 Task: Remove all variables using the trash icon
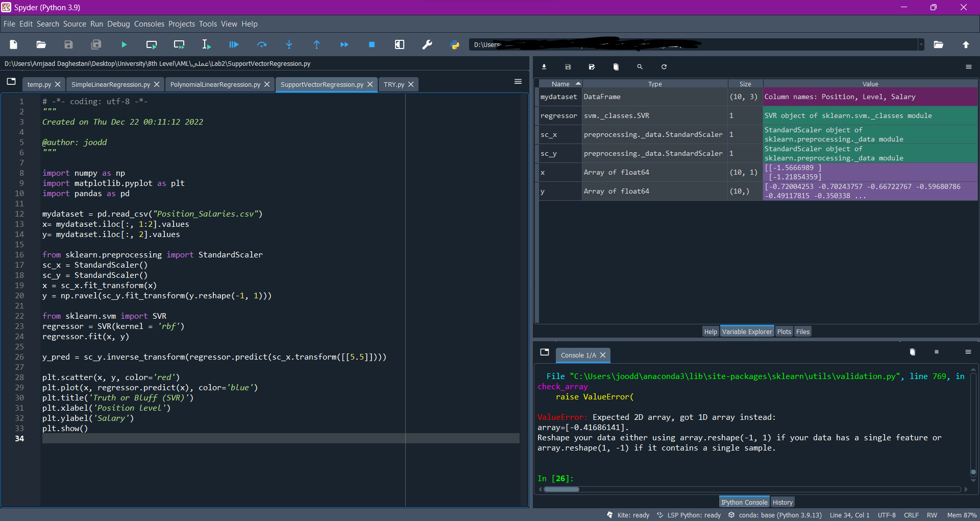[x=616, y=67]
